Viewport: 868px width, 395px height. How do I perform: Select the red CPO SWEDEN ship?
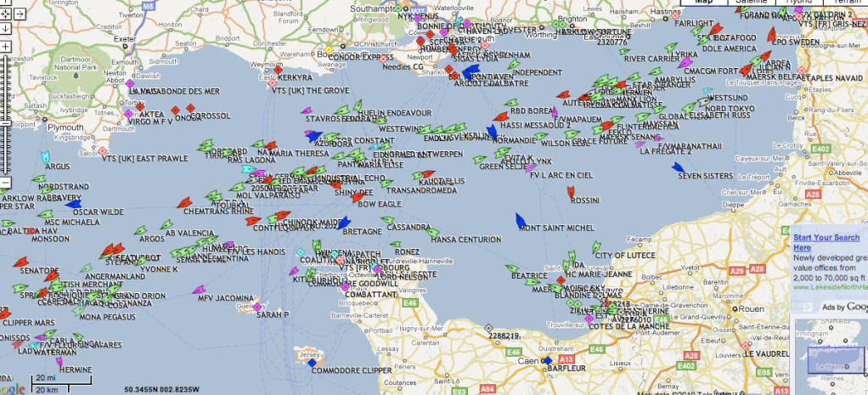tap(772, 34)
